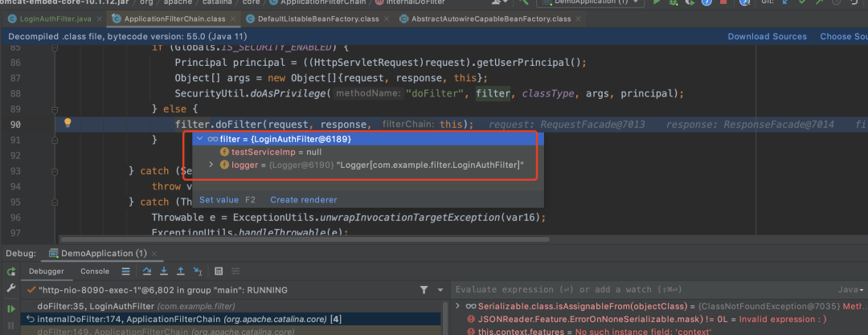
Task: Click Download Sources link
Action: (x=768, y=36)
